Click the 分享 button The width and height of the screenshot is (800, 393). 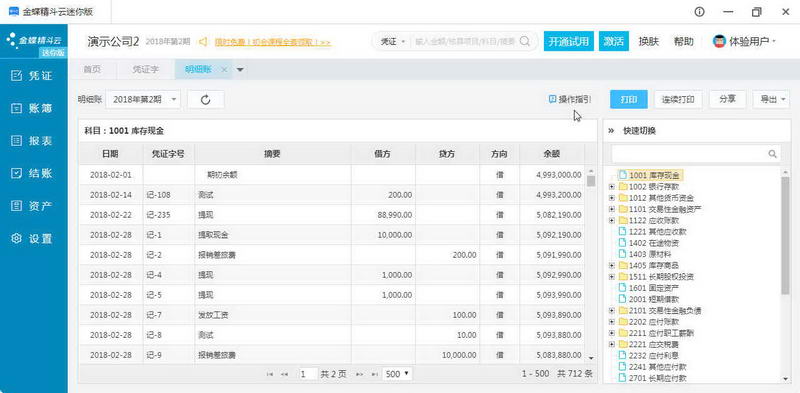(728, 100)
